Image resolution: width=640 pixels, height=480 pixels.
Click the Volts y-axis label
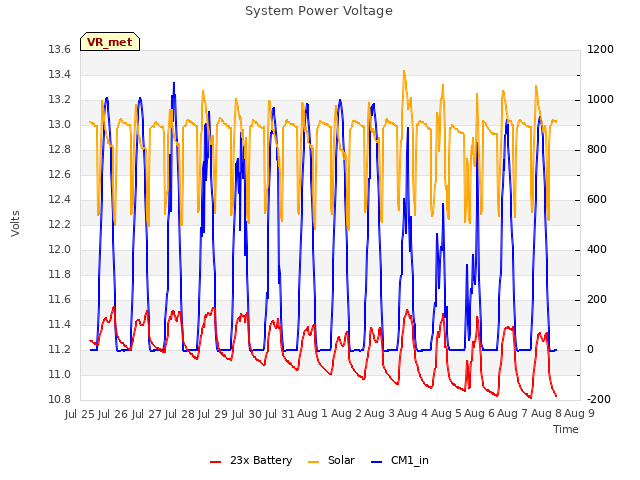16,223
